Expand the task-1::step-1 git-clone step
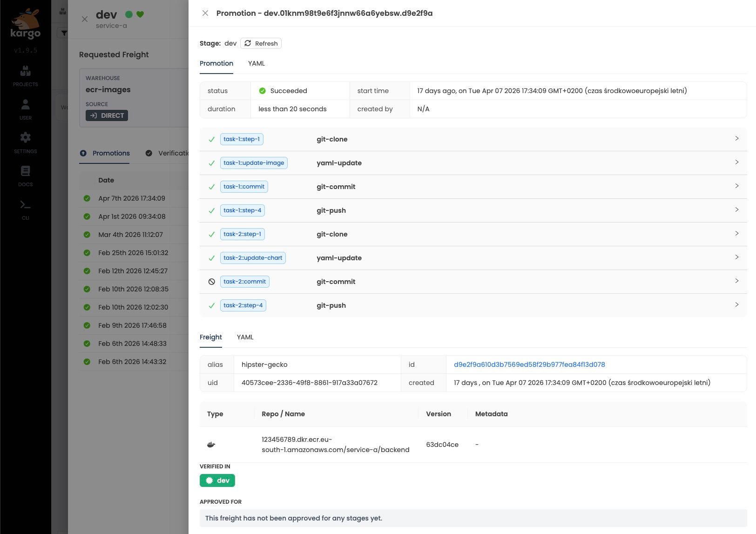Viewport: 756px width, 534px height. point(736,139)
